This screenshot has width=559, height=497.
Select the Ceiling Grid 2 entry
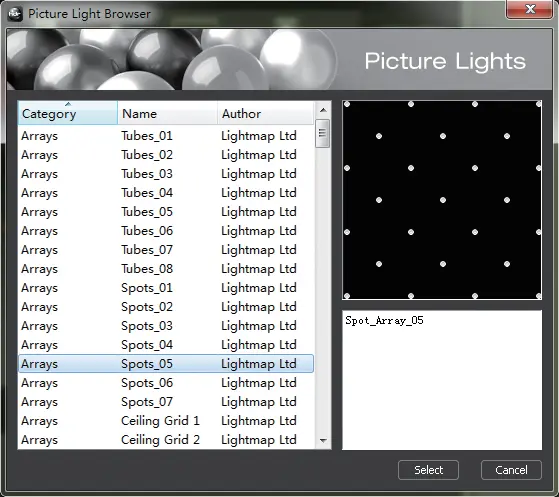click(166, 440)
